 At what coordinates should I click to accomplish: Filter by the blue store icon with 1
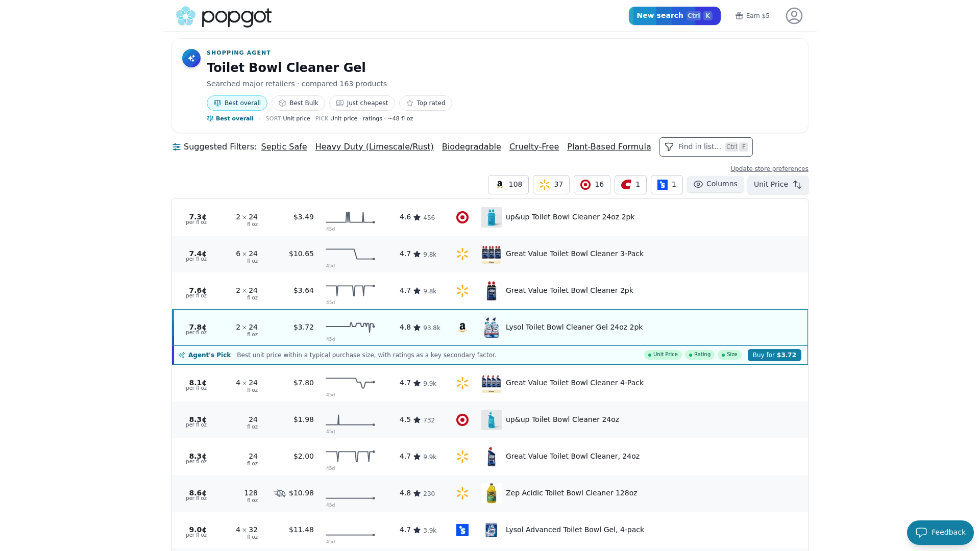tap(667, 185)
